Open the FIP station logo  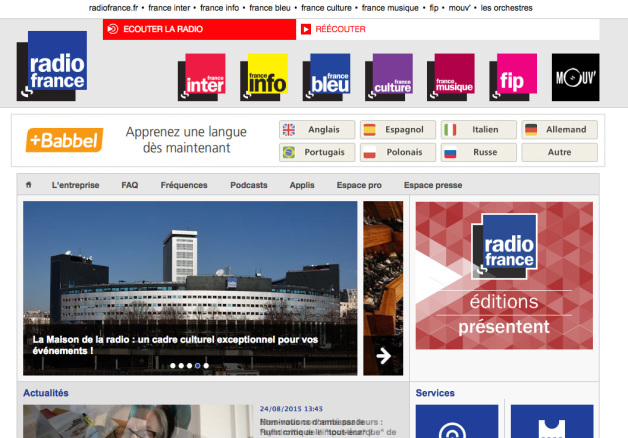tap(513, 77)
